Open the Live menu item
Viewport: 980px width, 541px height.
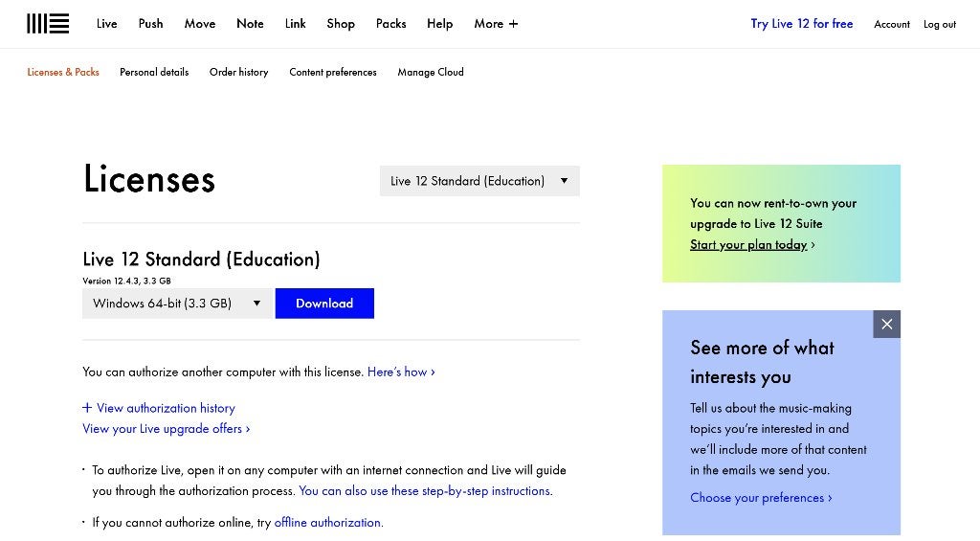coord(107,24)
